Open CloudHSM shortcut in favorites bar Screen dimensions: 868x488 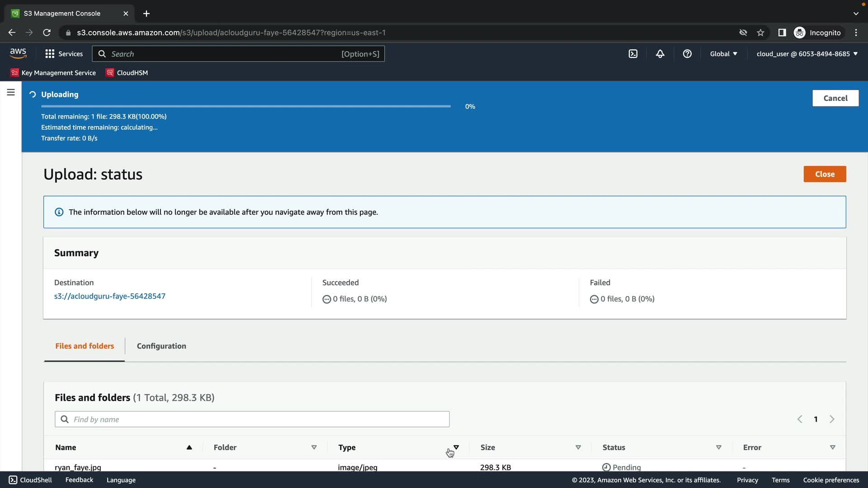(x=127, y=73)
